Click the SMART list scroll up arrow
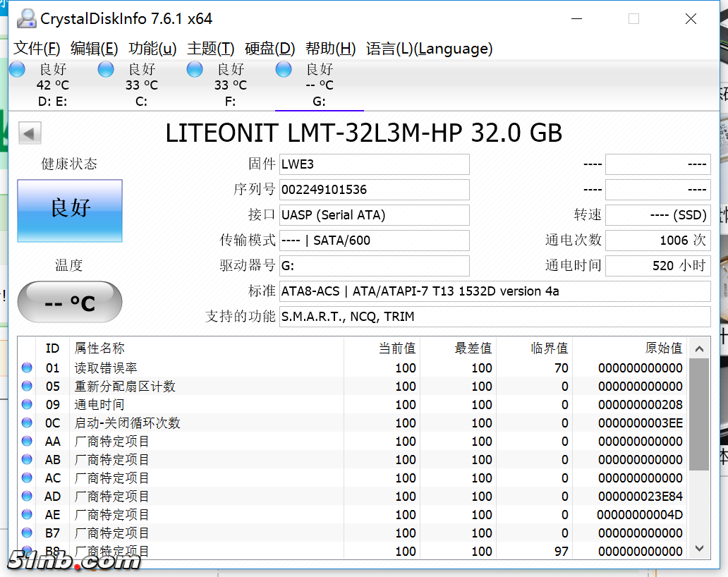728x577 pixels. coord(699,348)
